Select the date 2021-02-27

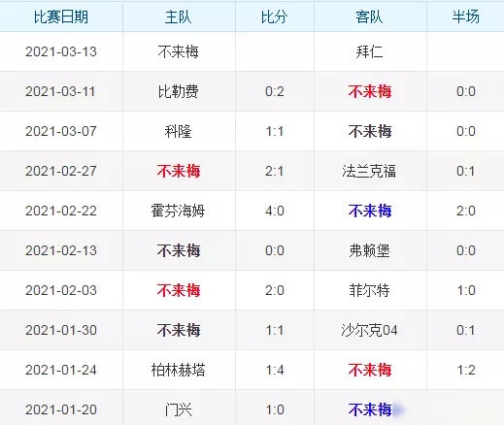point(61,171)
